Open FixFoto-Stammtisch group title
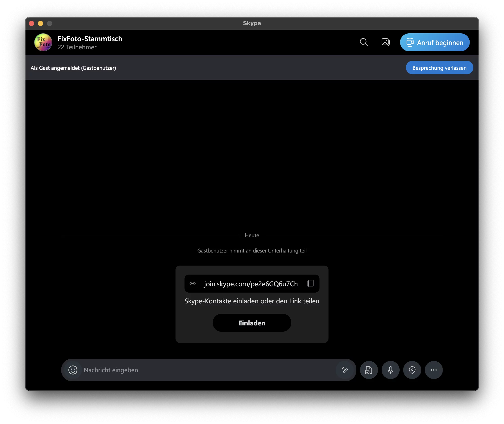504x424 pixels. [90, 39]
